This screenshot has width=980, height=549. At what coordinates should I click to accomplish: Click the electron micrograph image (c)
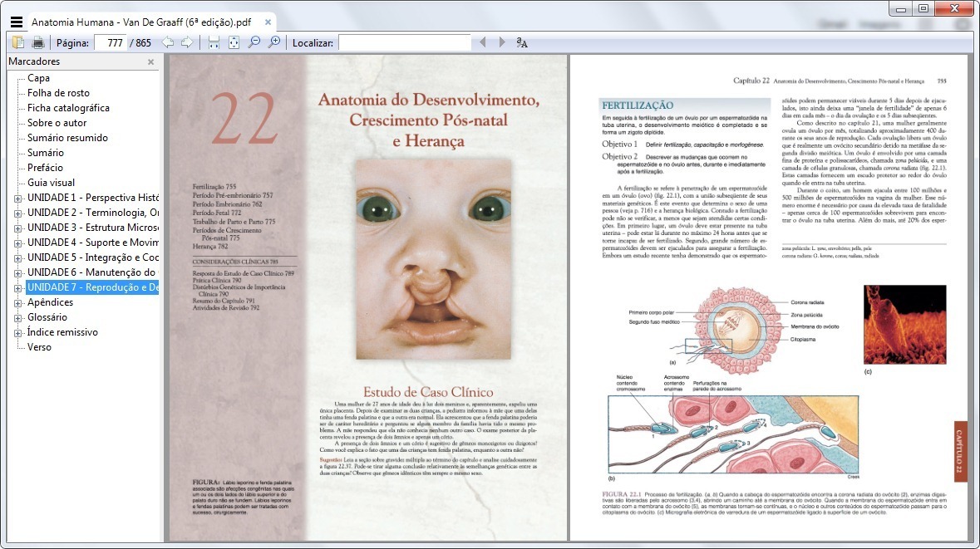point(904,324)
